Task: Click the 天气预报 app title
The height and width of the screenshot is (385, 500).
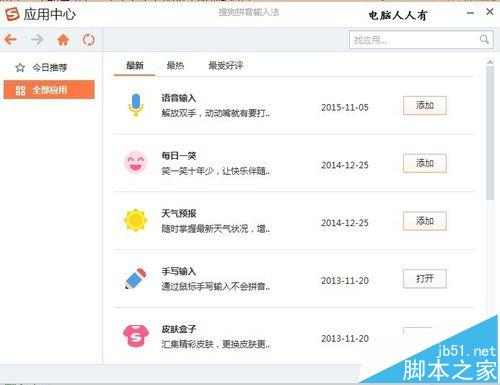Action: (179, 213)
